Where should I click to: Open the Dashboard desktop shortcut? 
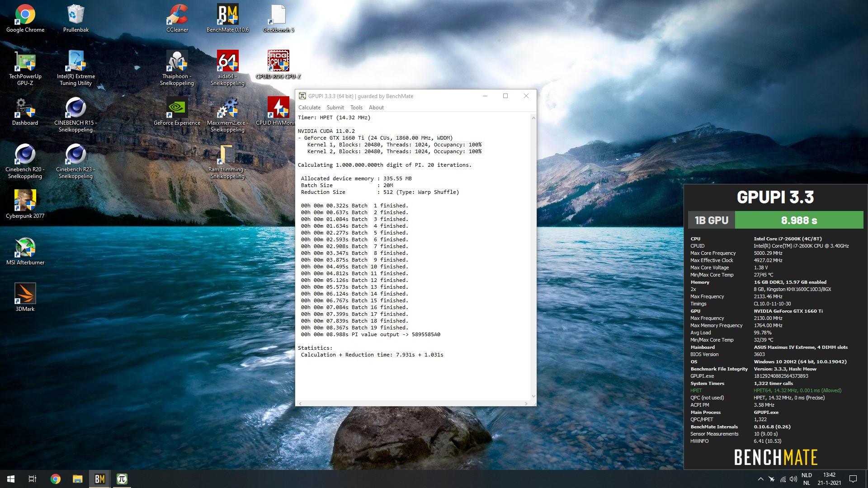(x=25, y=112)
